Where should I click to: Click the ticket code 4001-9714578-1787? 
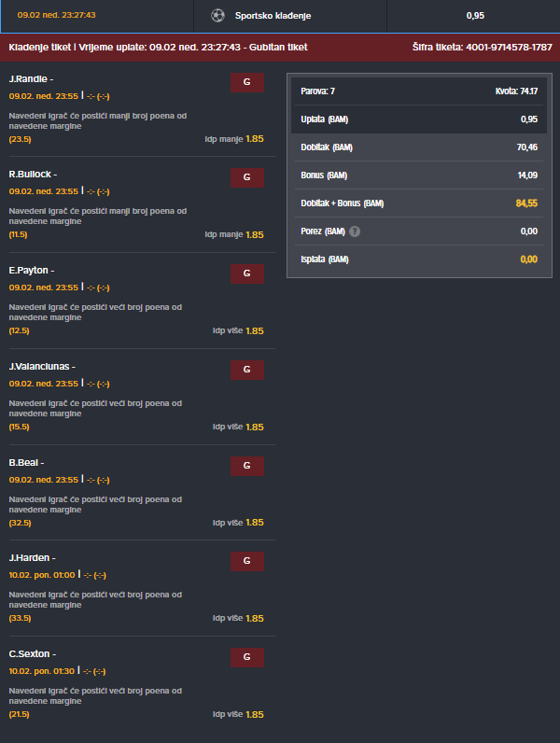[509, 48]
